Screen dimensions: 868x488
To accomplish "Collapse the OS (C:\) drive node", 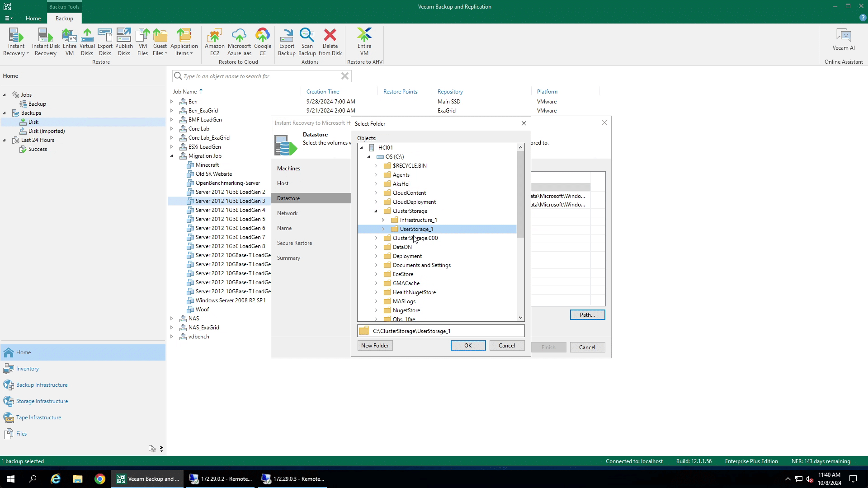I will tap(368, 157).
